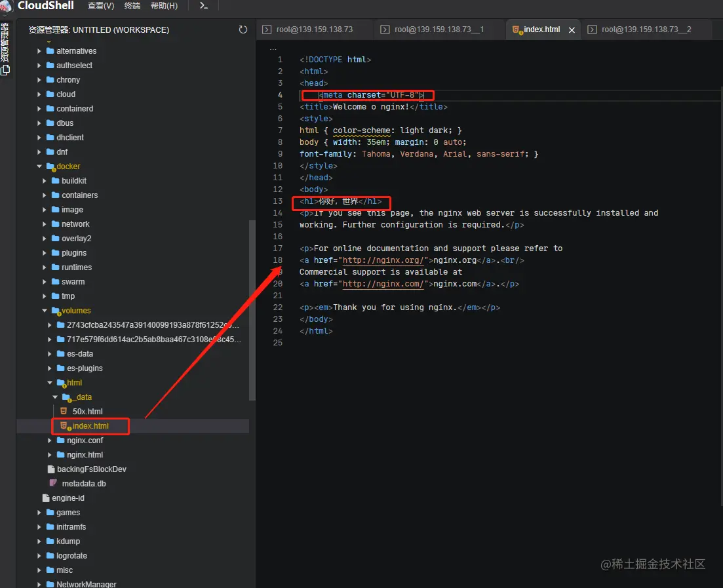The image size is (723, 588).
Task: Click HTML file icon on index.html tab
Action: (517, 30)
